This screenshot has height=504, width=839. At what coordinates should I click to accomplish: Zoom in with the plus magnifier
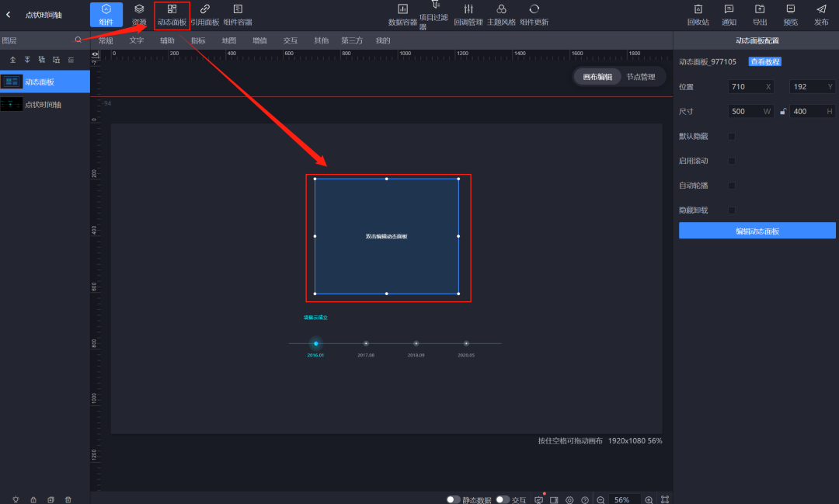(x=649, y=499)
